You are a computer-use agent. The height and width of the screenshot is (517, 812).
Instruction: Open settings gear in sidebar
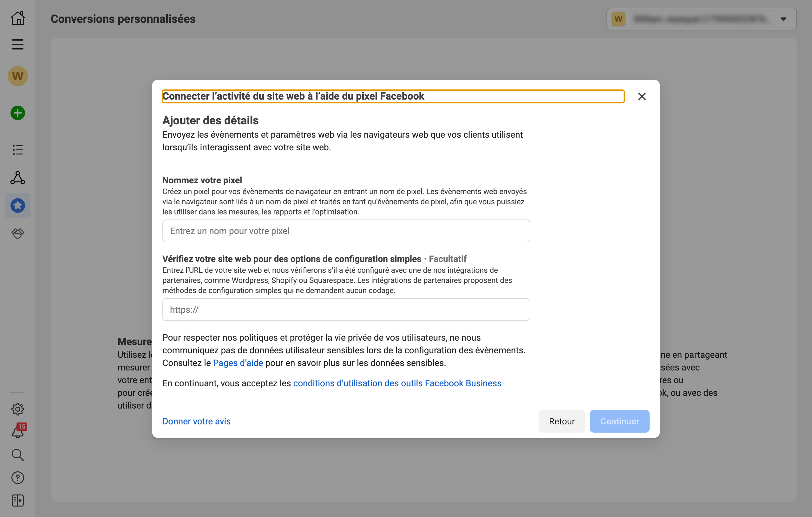click(17, 409)
